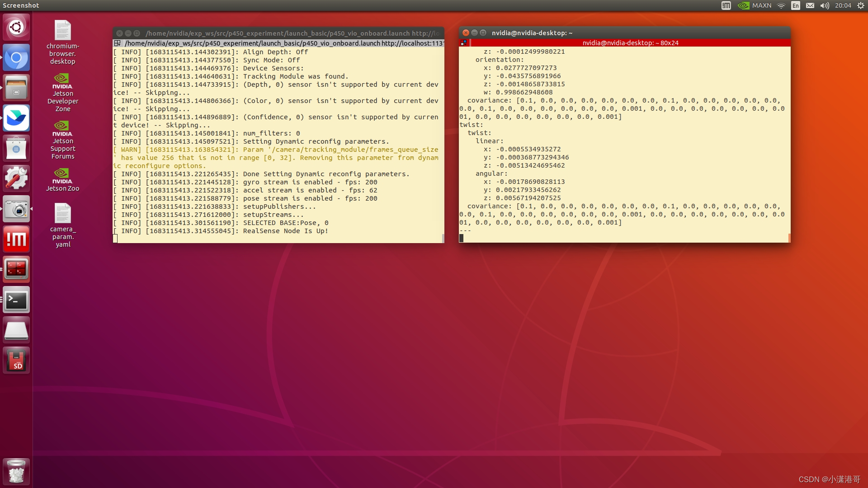This screenshot has height=488, width=868.
Task: Open the Files manager from the dock
Action: [x=16, y=88]
